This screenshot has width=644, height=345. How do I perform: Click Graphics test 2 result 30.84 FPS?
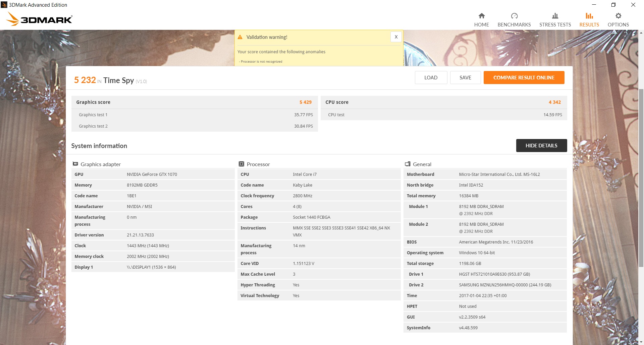click(304, 126)
